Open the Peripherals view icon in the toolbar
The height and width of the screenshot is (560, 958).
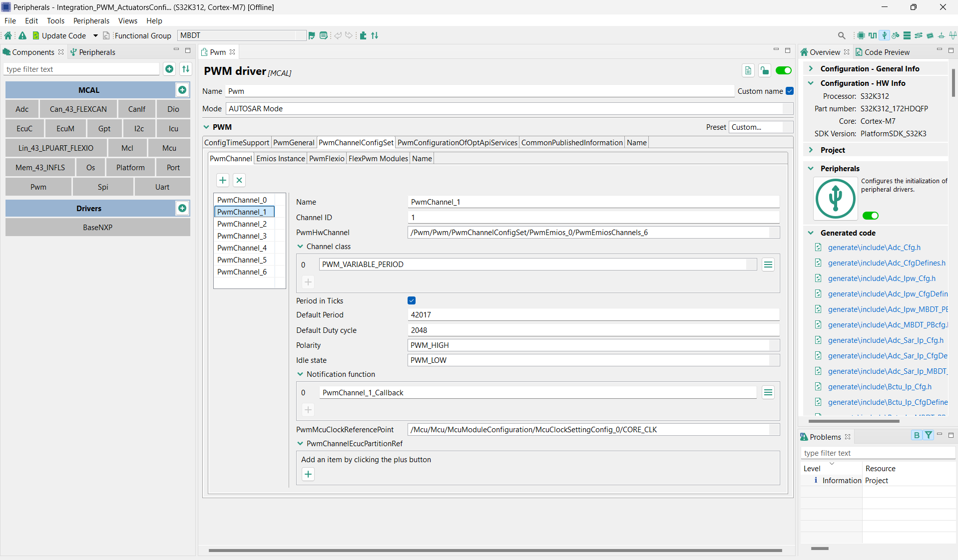click(x=885, y=35)
